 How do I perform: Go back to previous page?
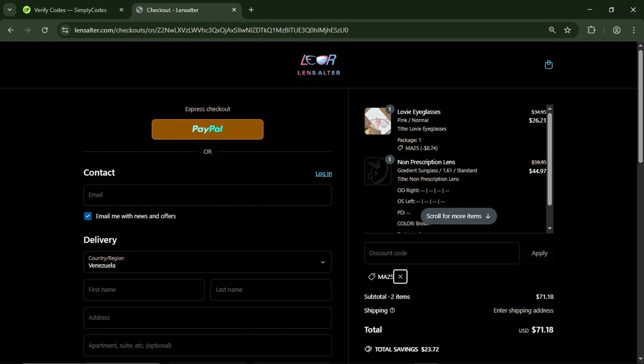tap(11, 30)
